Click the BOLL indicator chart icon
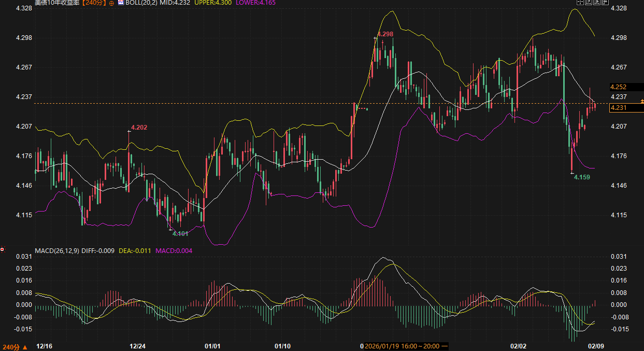 [121, 3]
